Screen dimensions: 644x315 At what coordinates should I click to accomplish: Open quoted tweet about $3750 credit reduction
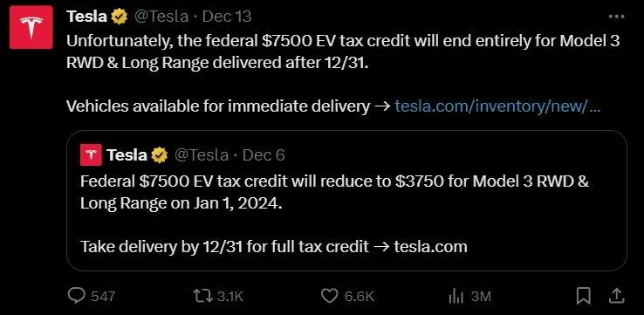(346, 201)
